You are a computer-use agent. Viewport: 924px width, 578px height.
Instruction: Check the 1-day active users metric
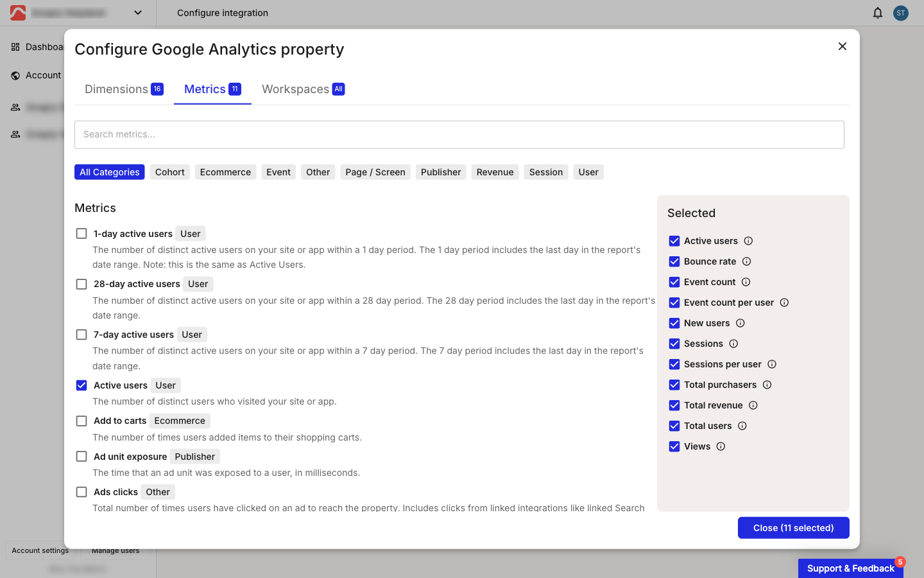tap(81, 234)
